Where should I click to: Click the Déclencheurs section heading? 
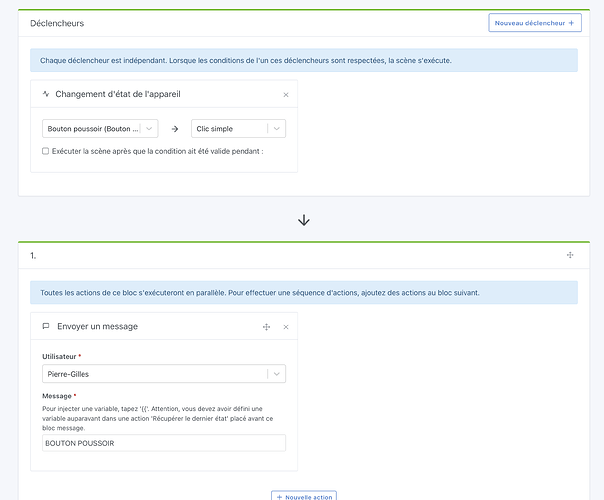click(57, 22)
